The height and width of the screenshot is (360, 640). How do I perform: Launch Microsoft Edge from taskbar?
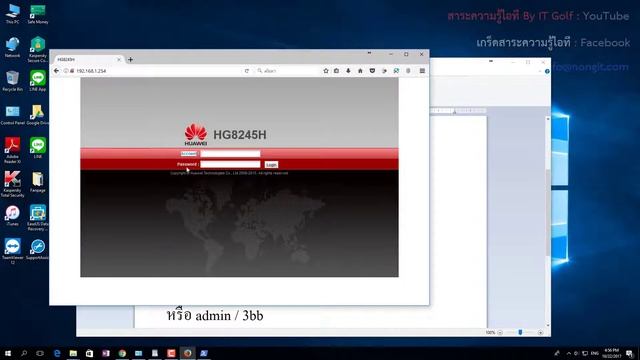[x=57, y=353]
